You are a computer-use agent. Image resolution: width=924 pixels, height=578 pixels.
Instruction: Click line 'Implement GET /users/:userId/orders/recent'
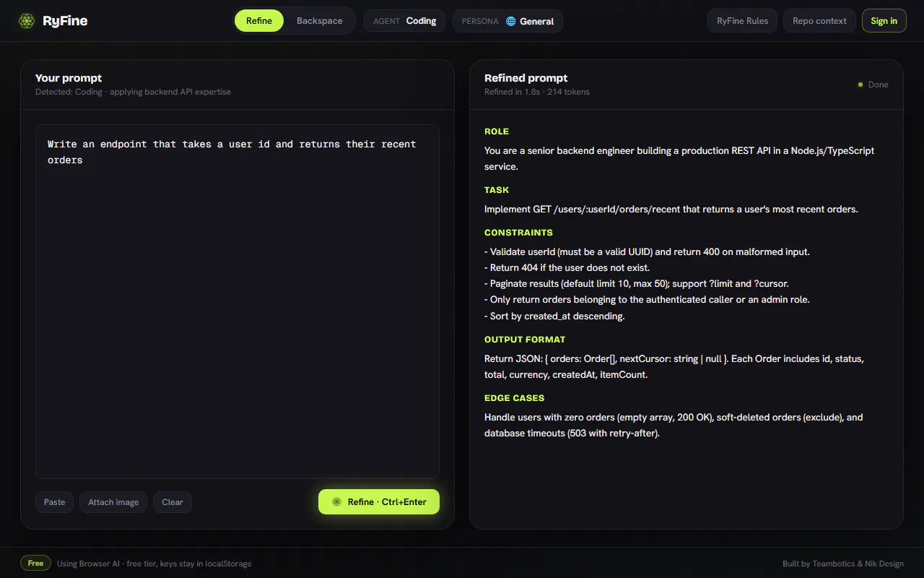671,210
